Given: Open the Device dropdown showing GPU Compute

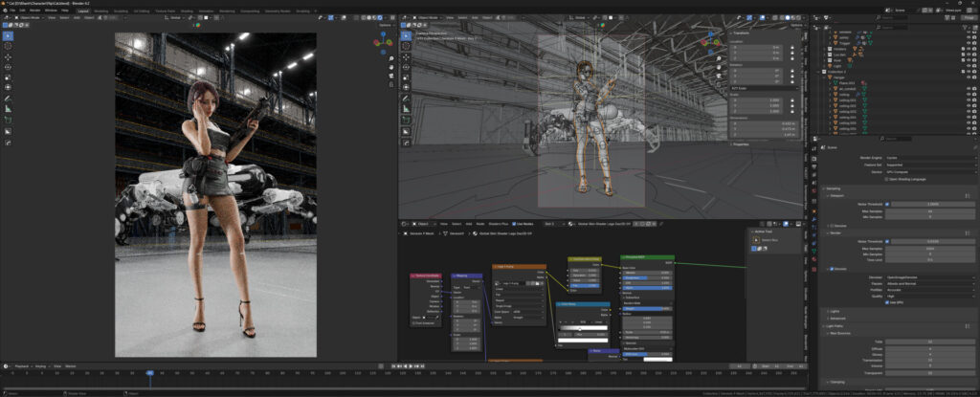Looking at the screenshot, I should [x=930, y=171].
